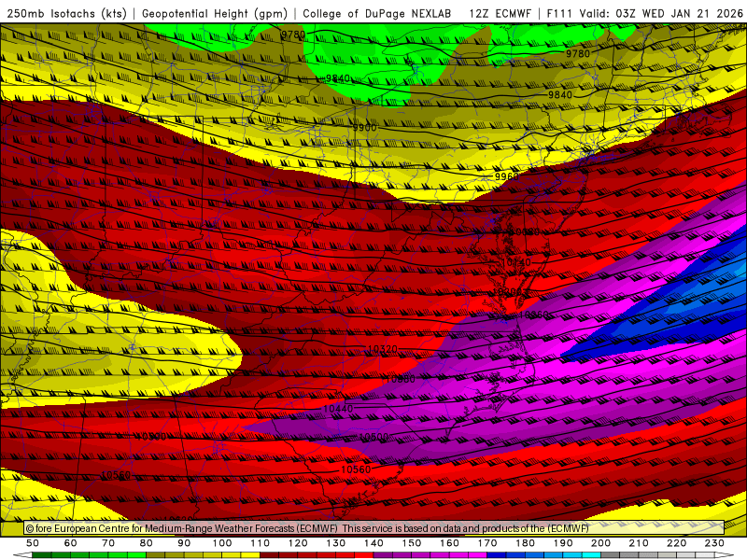Click the '200' value on color scale
The image size is (747, 560).
(600, 543)
